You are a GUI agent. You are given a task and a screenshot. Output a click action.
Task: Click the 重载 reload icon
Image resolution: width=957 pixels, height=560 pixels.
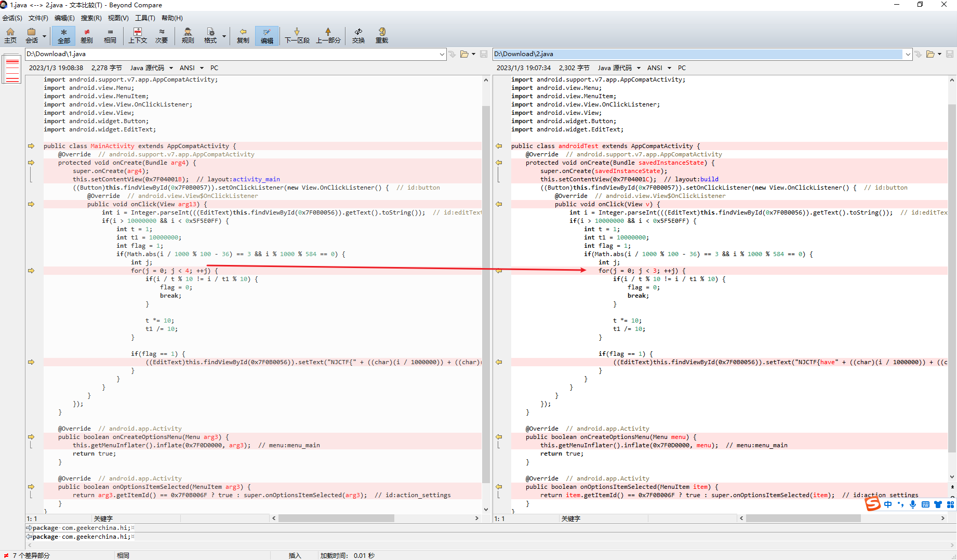pyautogui.click(x=382, y=35)
